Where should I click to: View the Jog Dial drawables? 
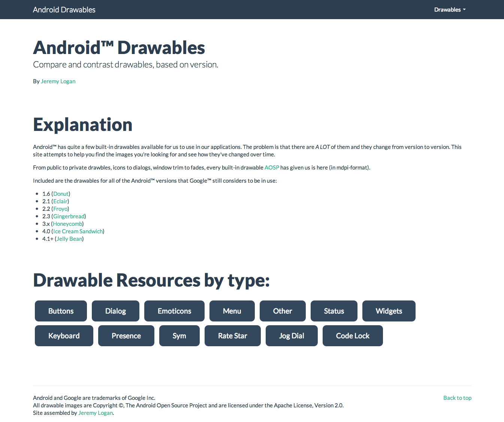(x=292, y=336)
